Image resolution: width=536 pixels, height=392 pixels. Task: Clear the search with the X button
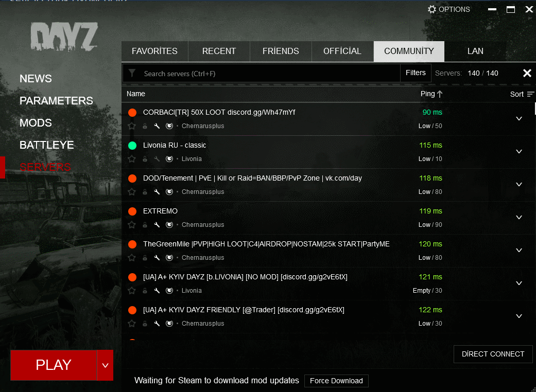[x=527, y=73]
